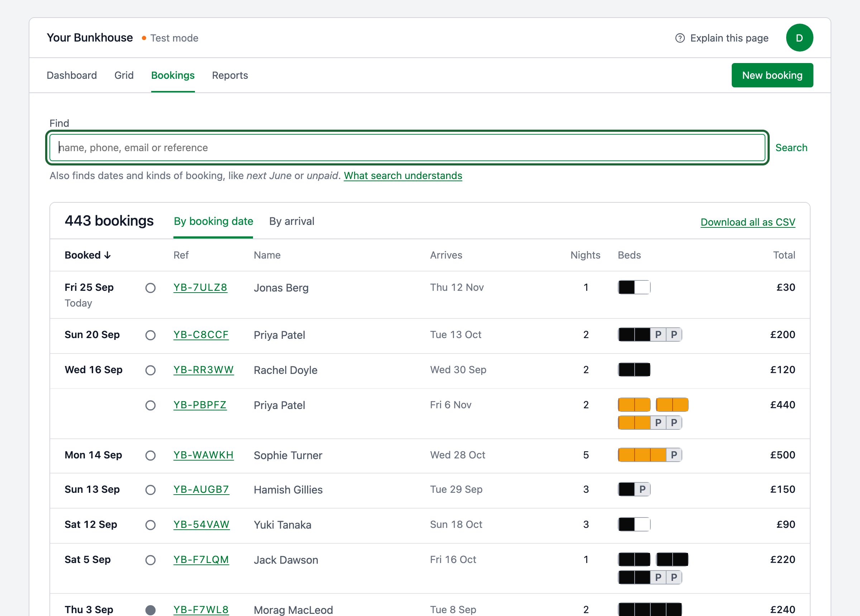Sort list By arrival
The height and width of the screenshot is (616, 860).
pyautogui.click(x=292, y=221)
